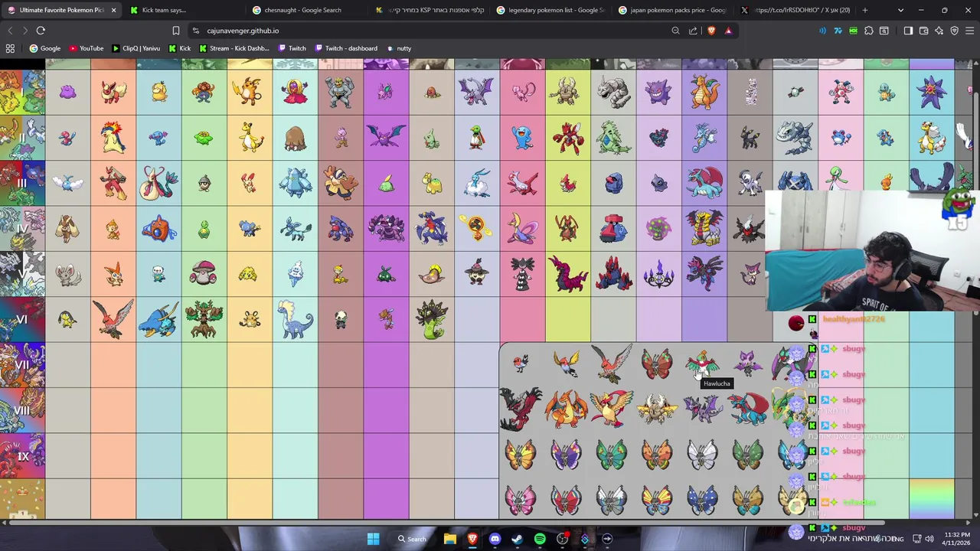Choose Fletchinder in the picker panel
Image resolution: width=980 pixels, height=551 pixels.
(567, 364)
